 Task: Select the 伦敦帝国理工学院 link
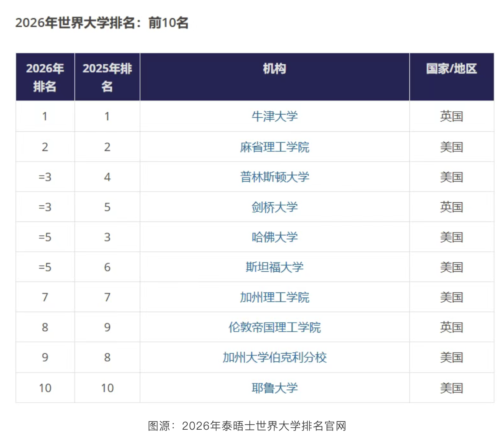point(274,327)
